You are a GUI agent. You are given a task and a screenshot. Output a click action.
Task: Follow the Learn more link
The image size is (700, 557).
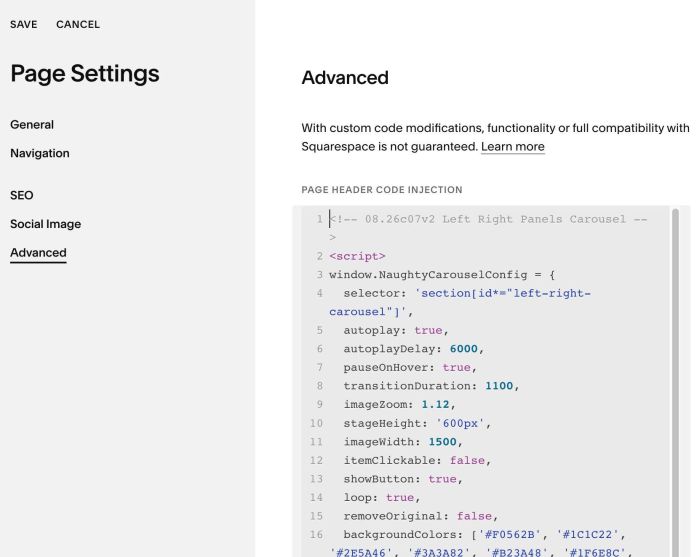pos(512,146)
